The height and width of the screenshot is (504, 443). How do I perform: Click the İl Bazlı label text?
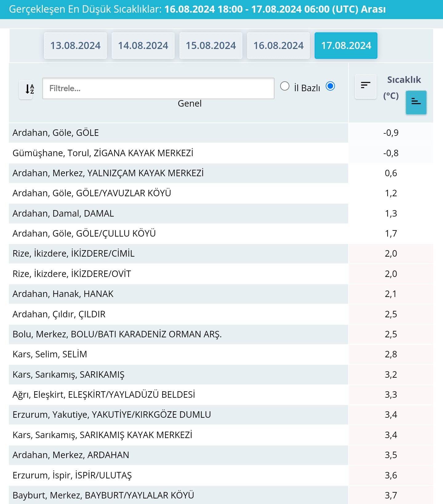pyautogui.click(x=307, y=88)
